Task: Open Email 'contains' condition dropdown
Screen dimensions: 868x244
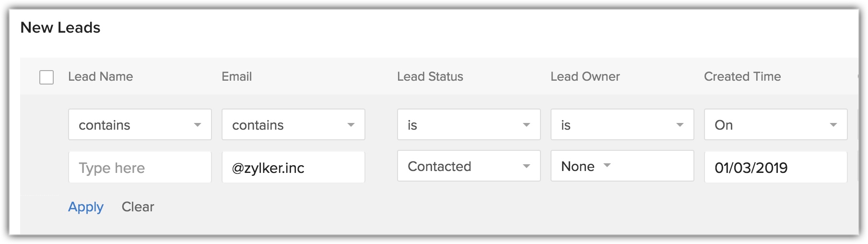Action: (x=293, y=125)
